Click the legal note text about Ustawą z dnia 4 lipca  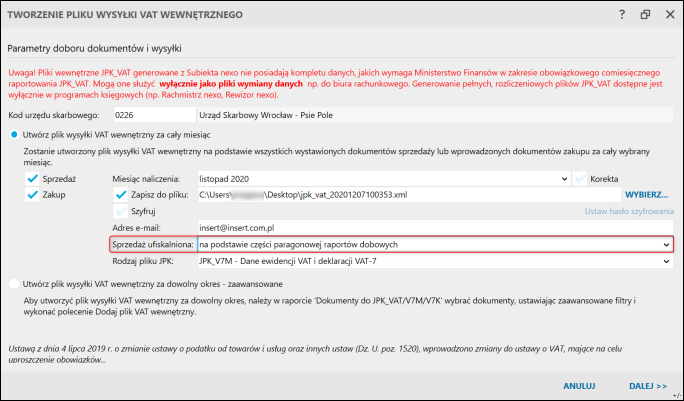point(315,354)
